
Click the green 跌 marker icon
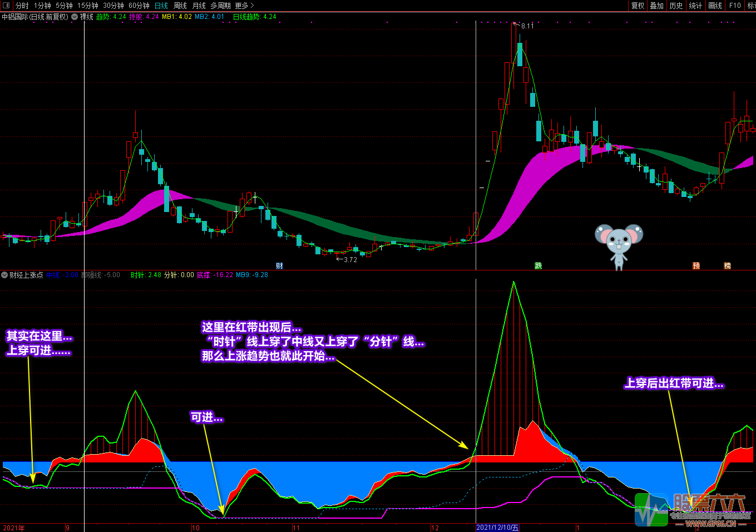click(538, 266)
